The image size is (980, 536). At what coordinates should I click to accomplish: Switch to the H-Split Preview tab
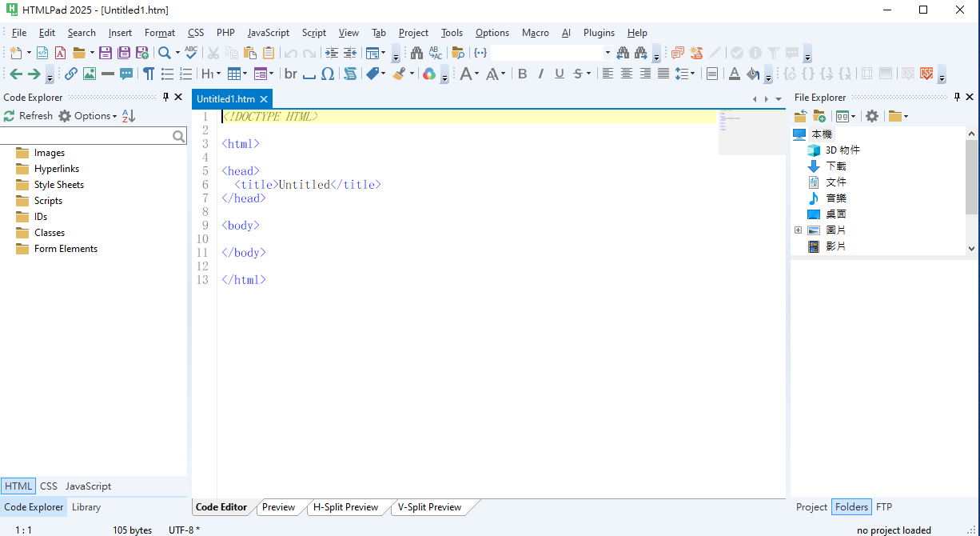[345, 507]
